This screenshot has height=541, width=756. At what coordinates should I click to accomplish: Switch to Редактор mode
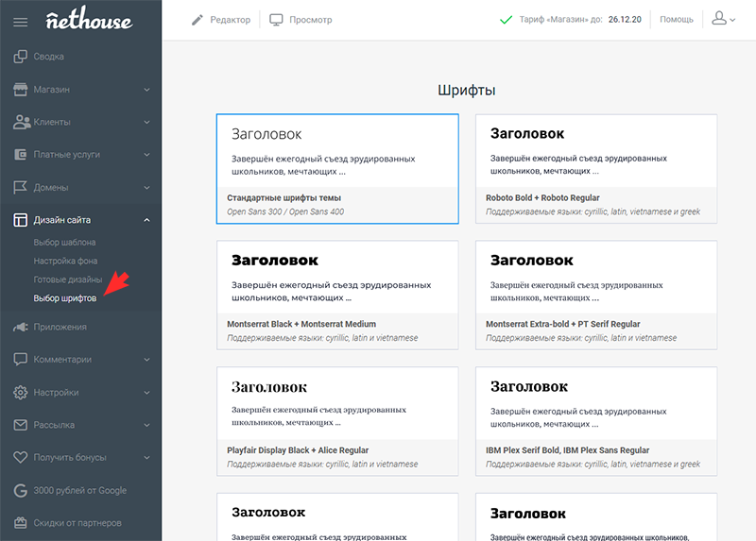point(221,20)
